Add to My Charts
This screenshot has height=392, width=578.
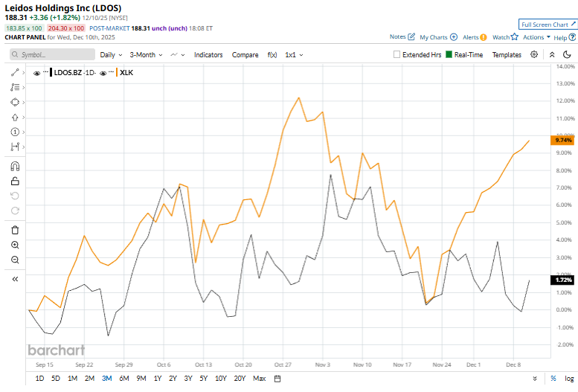(x=438, y=37)
